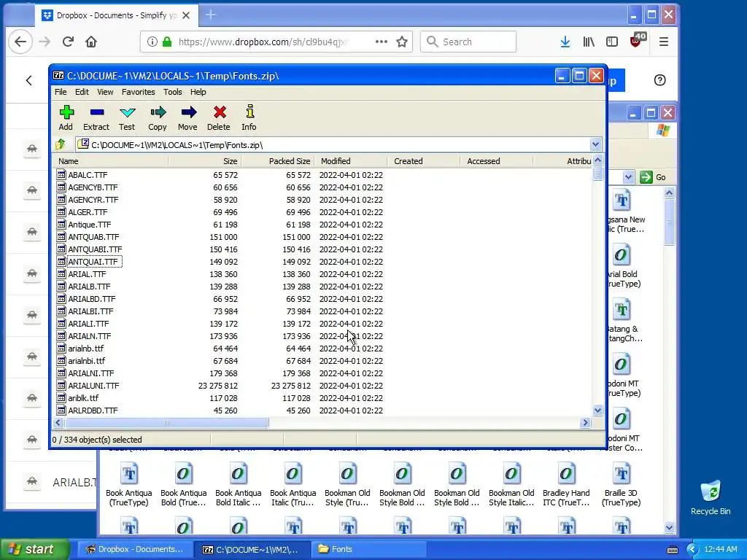Image resolution: width=747 pixels, height=560 pixels.
Task: Click the Dropbox back chevron
Action: [x=29, y=80]
